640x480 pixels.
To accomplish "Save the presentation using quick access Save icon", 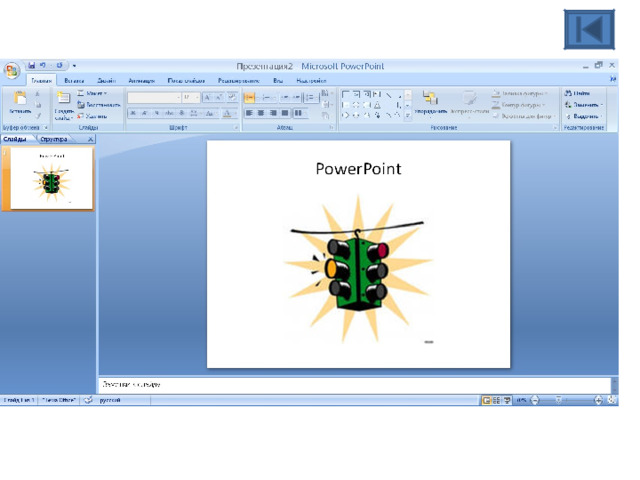I will point(31,65).
